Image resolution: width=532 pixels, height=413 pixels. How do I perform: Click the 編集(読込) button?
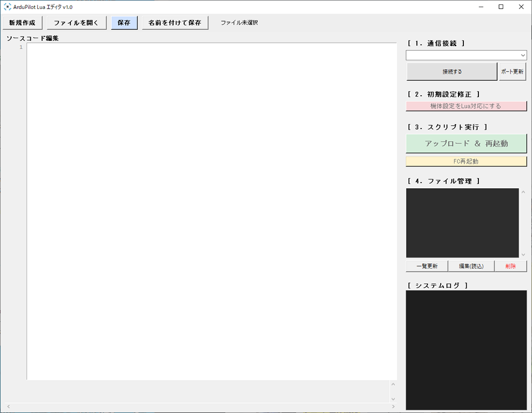click(471, 266)
